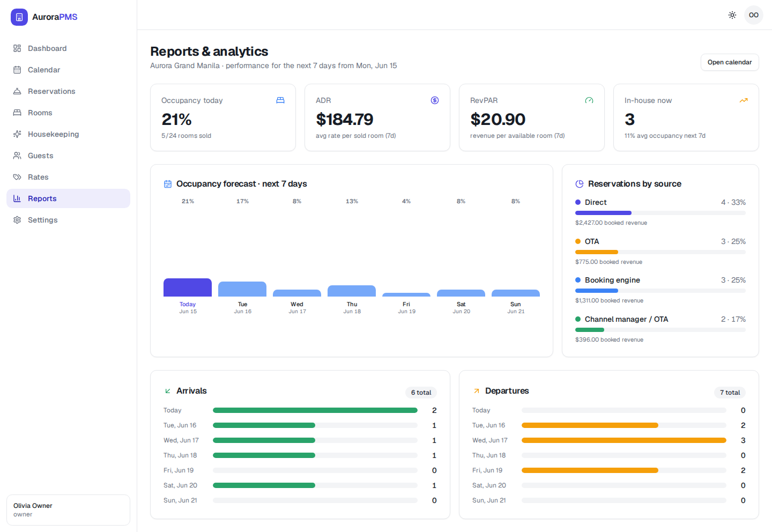Click the Rooms bed icon in sidebar
The height and width of the screenshot is (532, 772).
pos(17,113)
